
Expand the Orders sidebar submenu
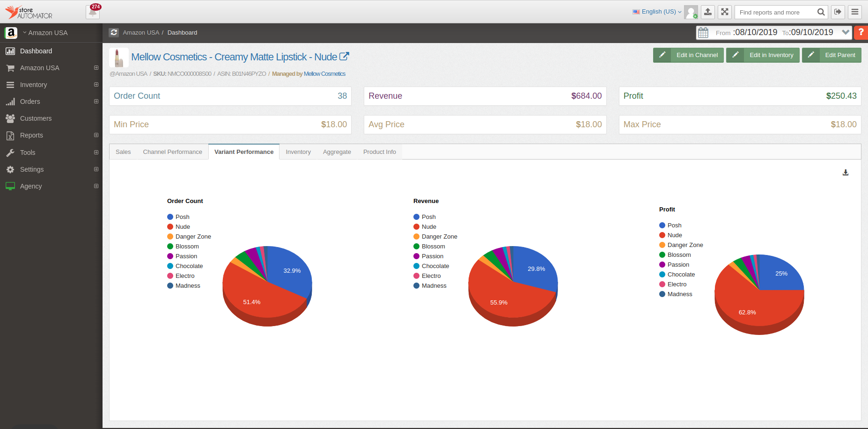tap(96, 102)
